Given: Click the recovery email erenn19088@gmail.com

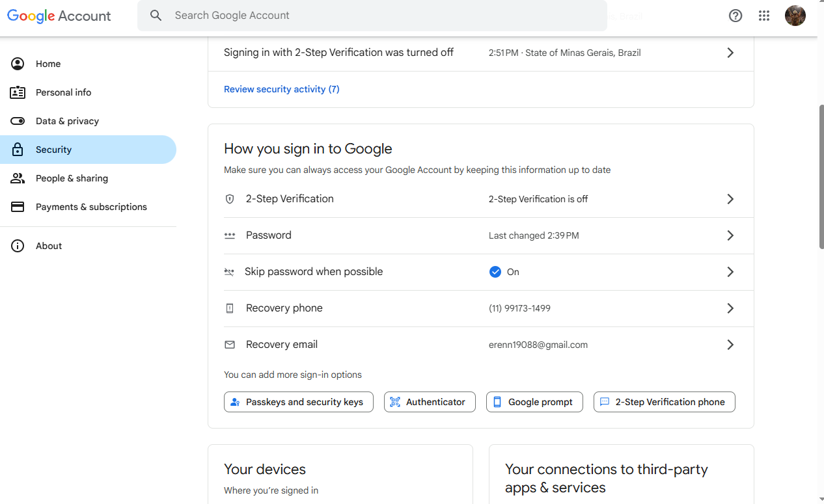Looking at the screenshot, I should [538, 345].
